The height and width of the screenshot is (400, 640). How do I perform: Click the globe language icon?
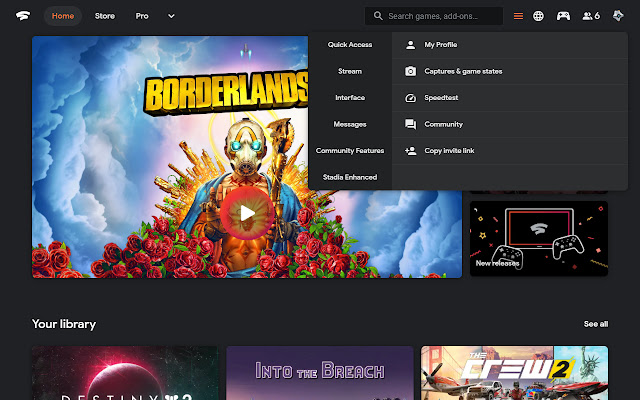click(538, 16)
